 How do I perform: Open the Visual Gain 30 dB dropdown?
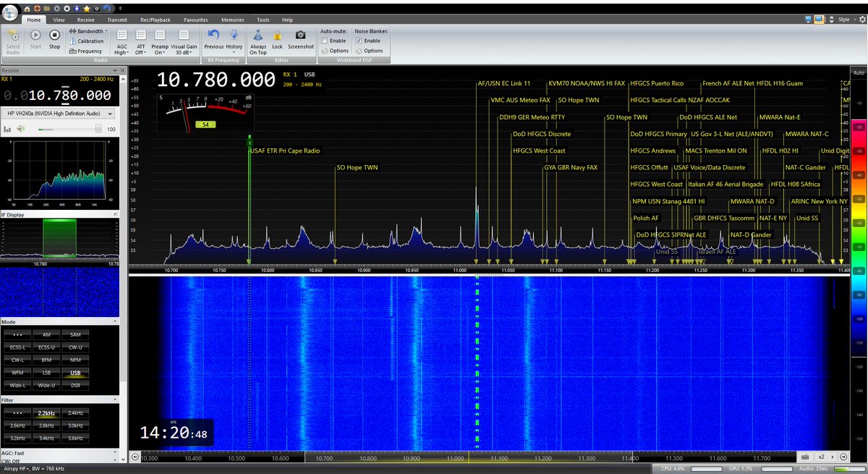click(x=183, y=41)
